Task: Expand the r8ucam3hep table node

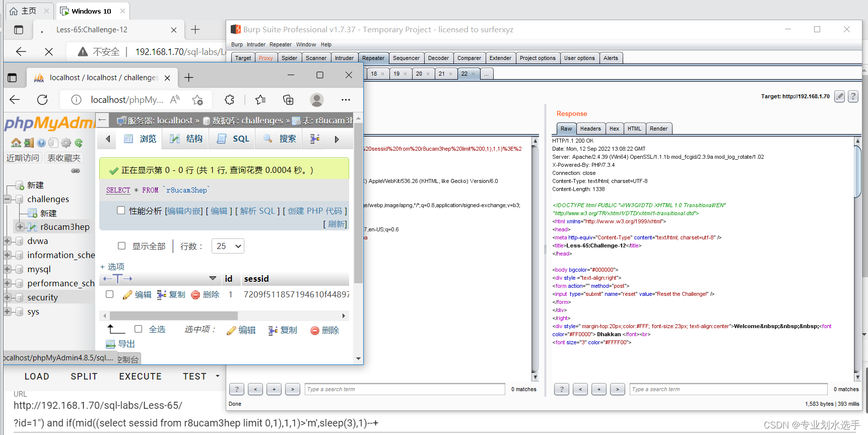Action: pos(20,227)
